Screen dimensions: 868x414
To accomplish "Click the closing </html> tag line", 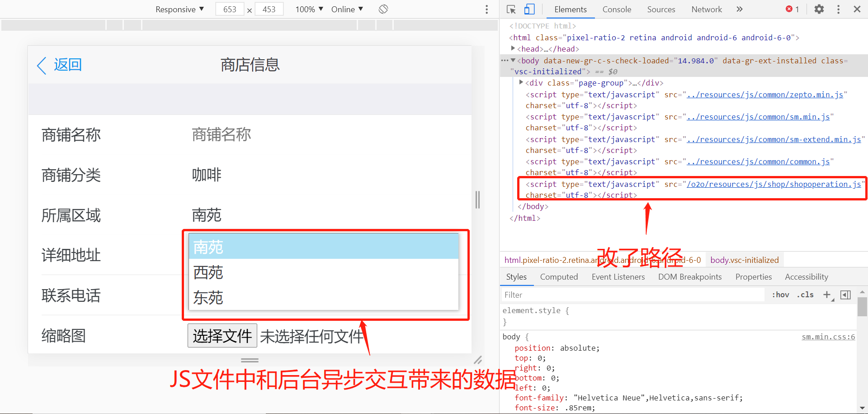I will [524, 218].
